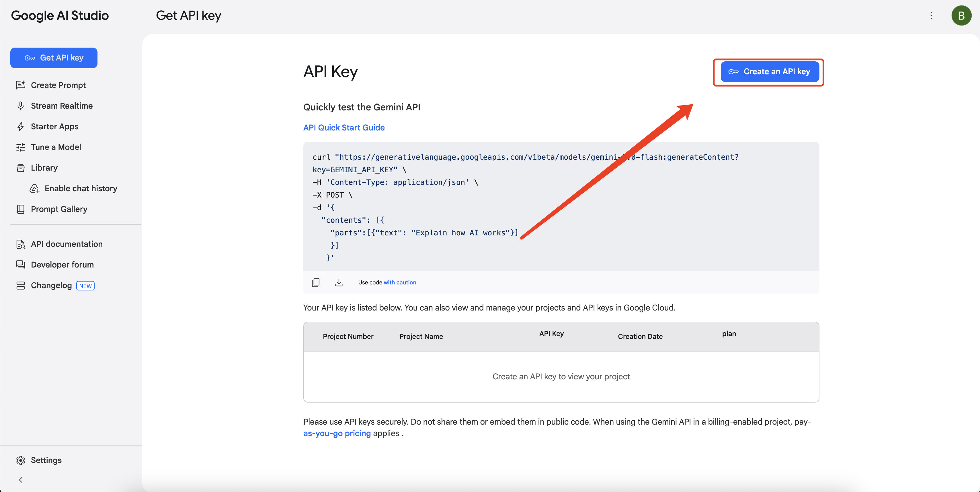Click the Get API key sidebar button

[54, 58]
